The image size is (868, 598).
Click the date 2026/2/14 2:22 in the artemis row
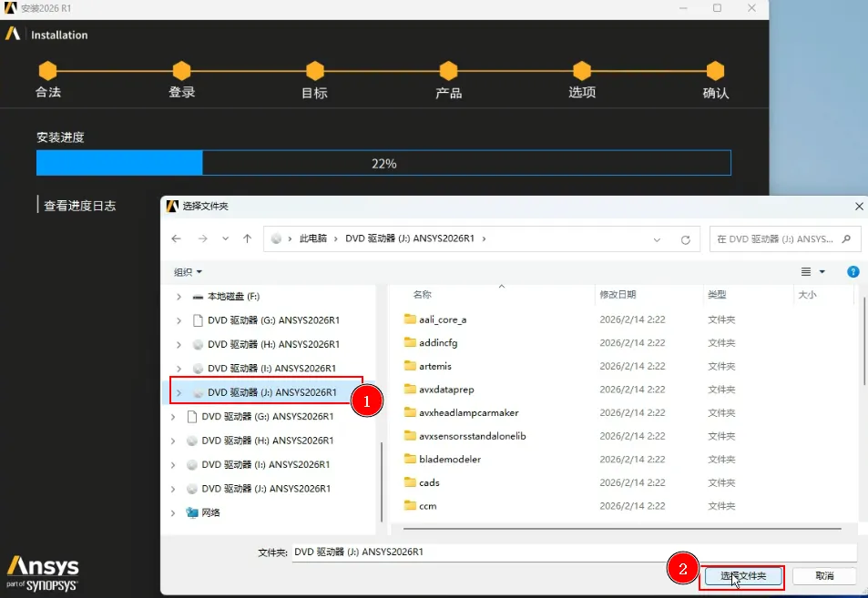pos(632,366)
